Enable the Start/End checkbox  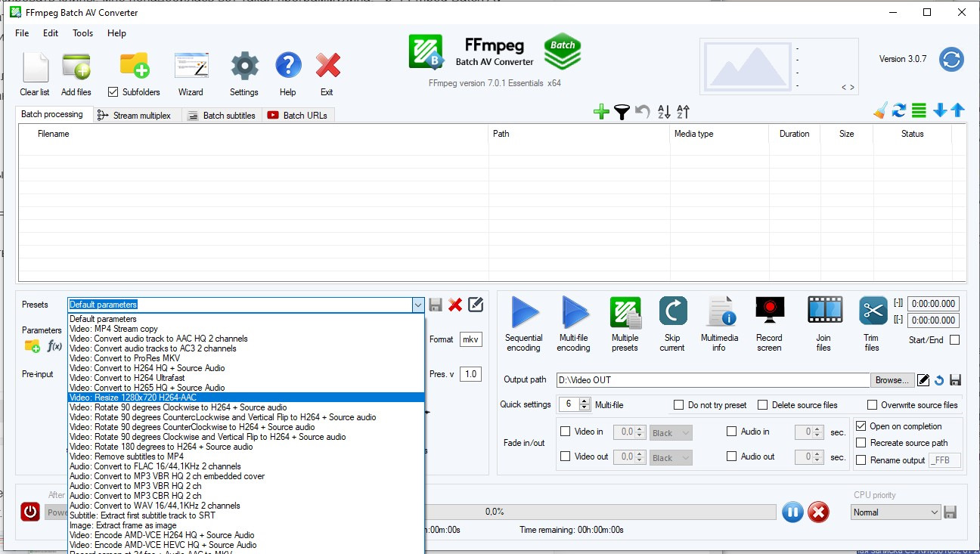954,340
